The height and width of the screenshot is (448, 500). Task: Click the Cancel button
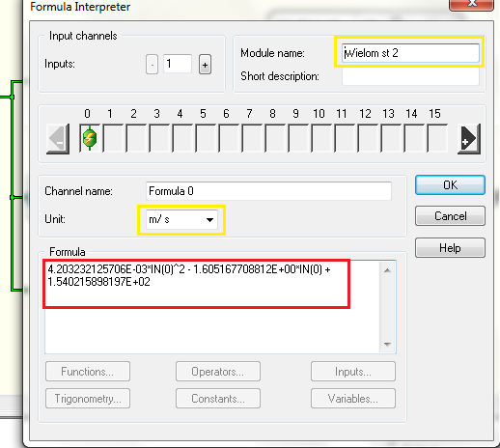pyautogui.click(x=450, y=216)
